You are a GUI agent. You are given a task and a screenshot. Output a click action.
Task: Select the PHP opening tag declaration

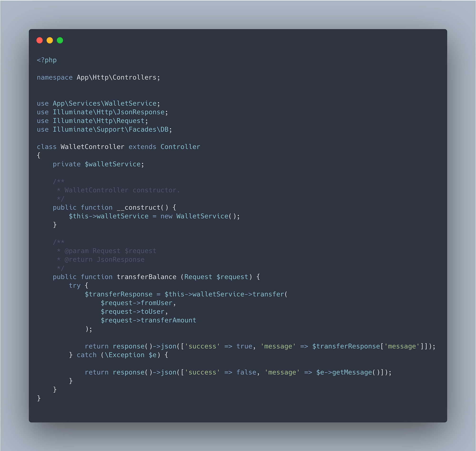click(x=47, y=60)
